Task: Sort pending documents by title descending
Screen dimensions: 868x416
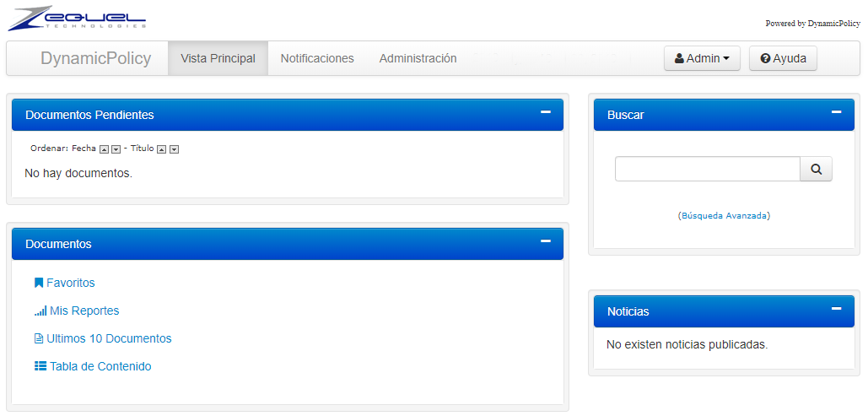Action: click(x=174, y=149)
